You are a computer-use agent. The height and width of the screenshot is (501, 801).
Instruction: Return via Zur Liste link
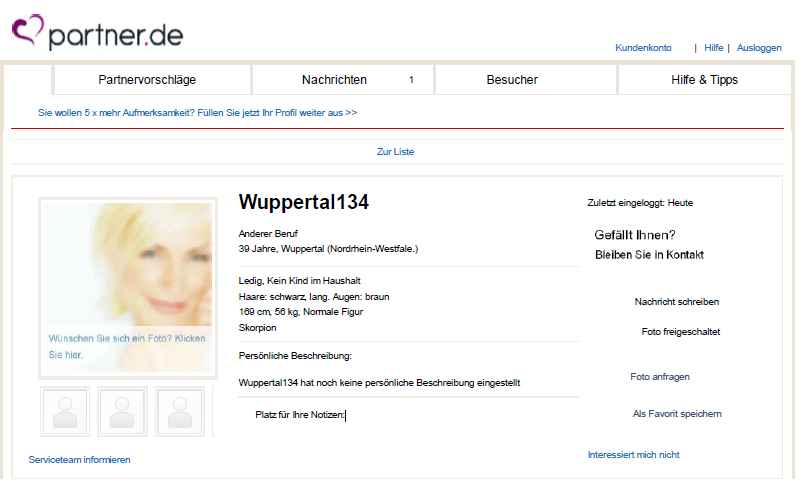(x=395, y=152)
